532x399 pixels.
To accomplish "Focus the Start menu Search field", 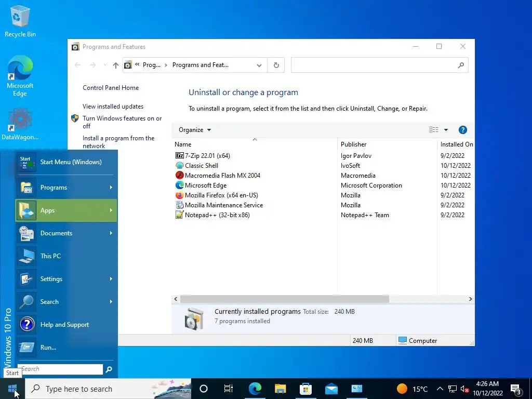I will coord(60,369).
